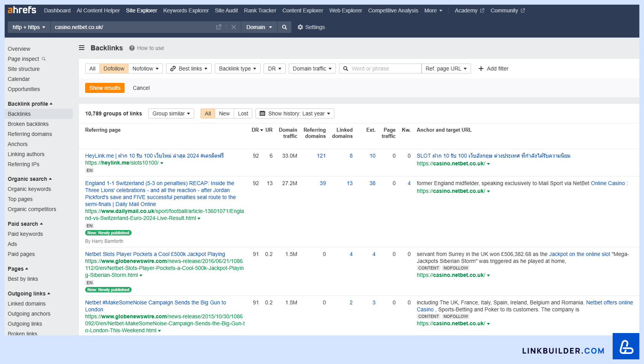Select the All links filter toggle
Viewport: 644px width, 364px height.
92,69
